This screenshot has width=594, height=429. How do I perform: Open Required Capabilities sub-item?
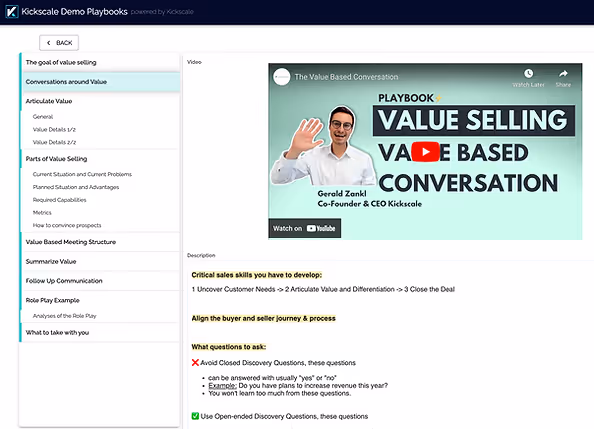tap(59, 200)
